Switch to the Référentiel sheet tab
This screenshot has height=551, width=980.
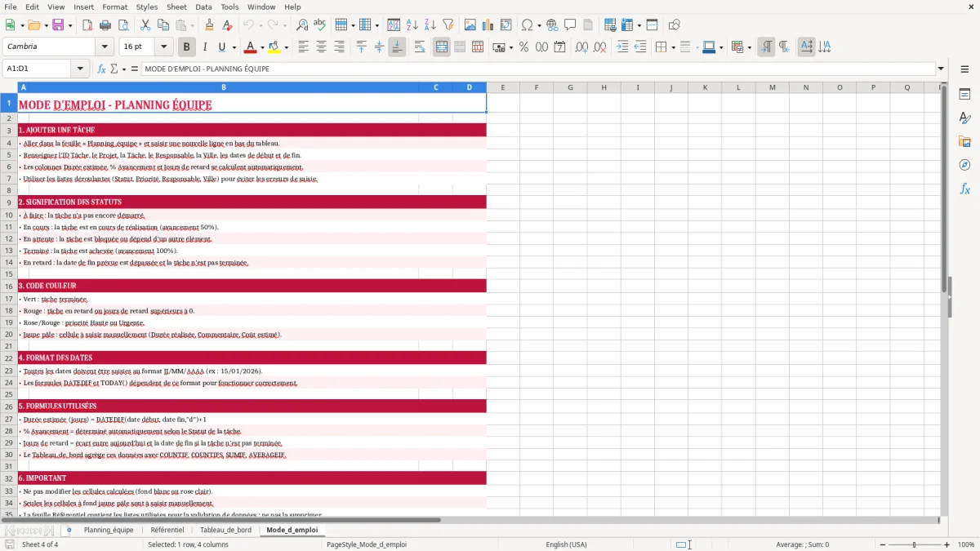click(167, 530)
